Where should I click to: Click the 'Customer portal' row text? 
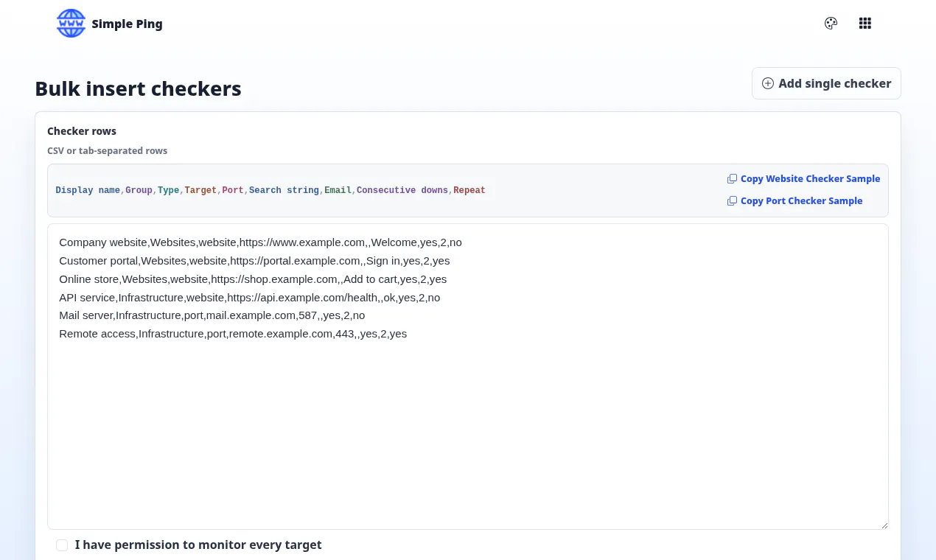coord(254,261)
